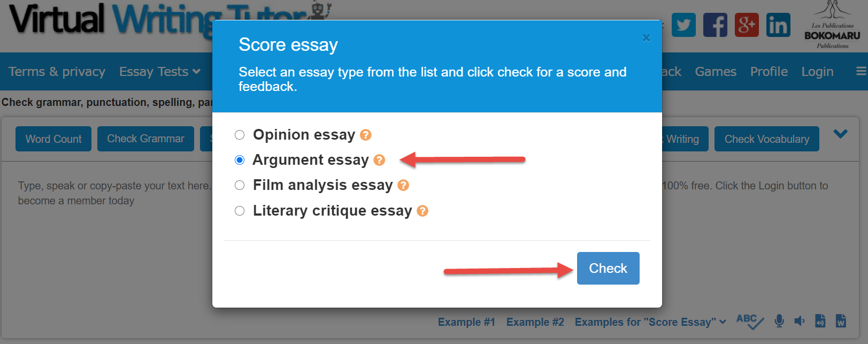Open the Games menu item

pyautogui.click(x=716, y=71)
